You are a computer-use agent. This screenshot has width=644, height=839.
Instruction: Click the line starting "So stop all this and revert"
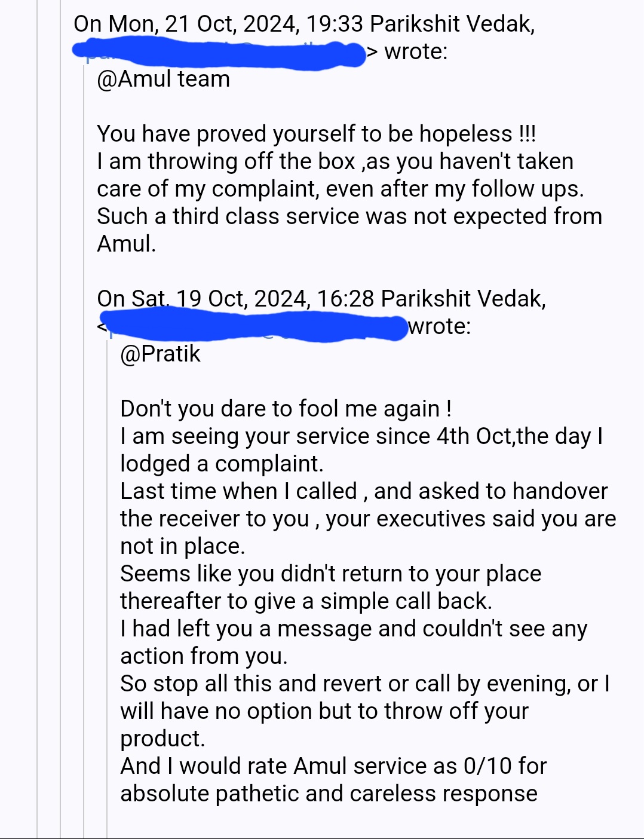(x=365, y=684)
